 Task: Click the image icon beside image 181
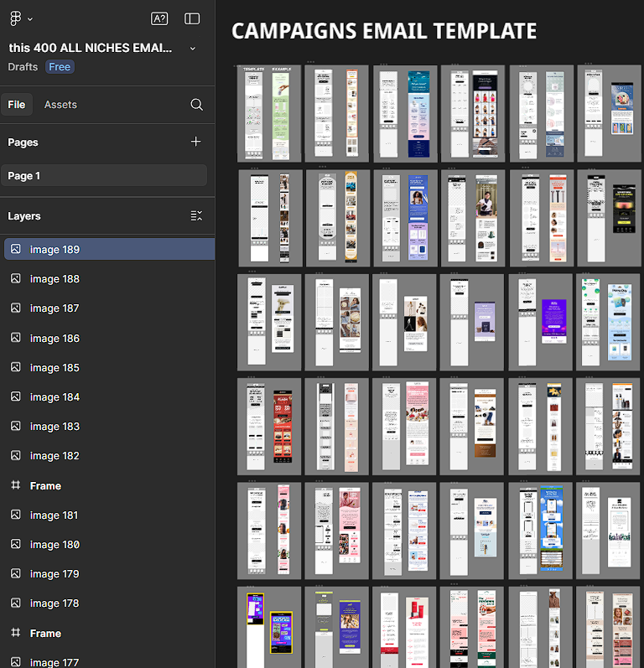15,515
